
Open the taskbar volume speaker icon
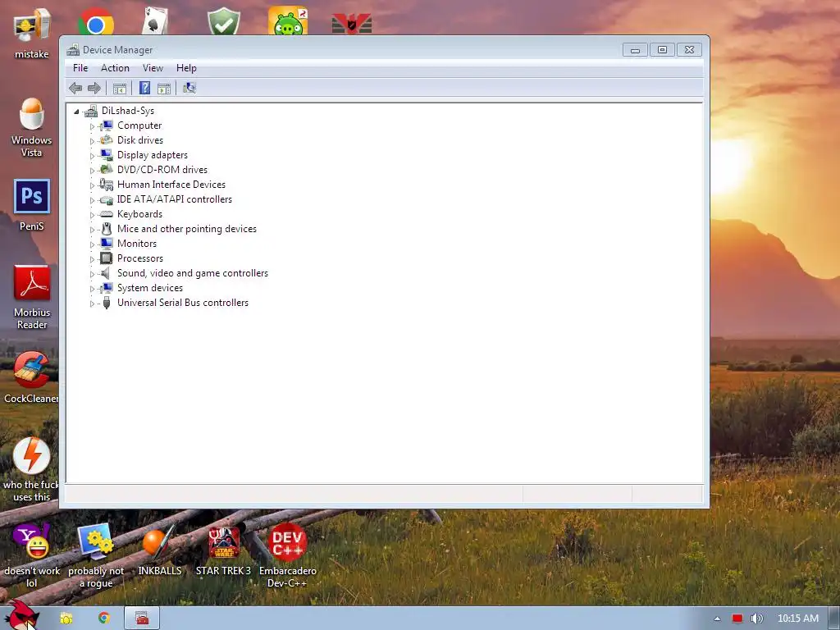pyautogui.click(x=757, y=619)
